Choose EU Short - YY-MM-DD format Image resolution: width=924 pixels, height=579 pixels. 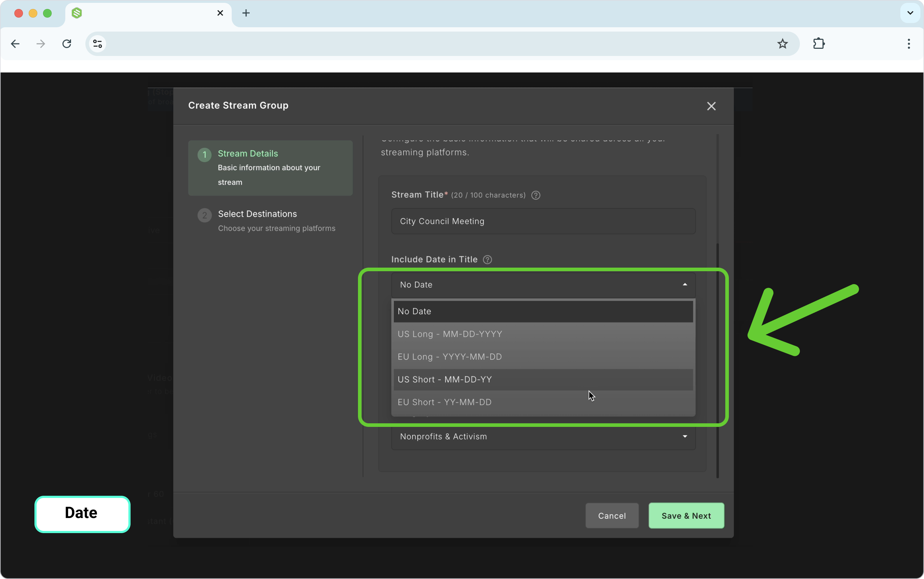pyautogui.click(x=543, y=402)
